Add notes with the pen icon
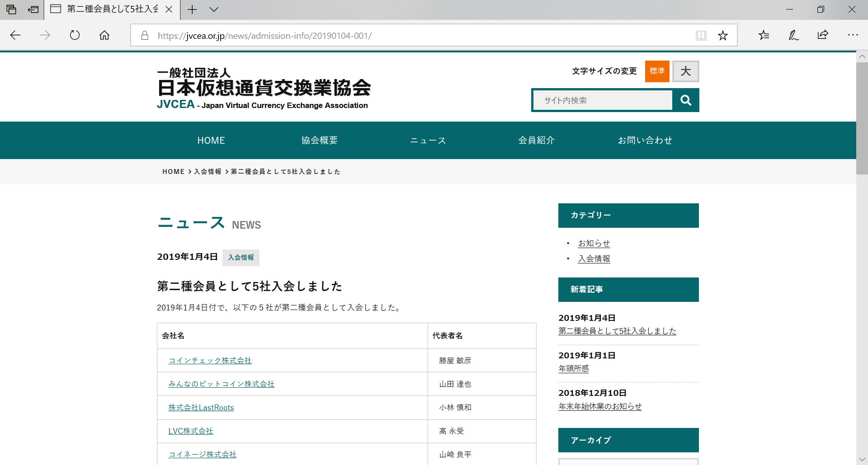Image resolution: width=868 pixels, height=465 pixels. (793, 35)
